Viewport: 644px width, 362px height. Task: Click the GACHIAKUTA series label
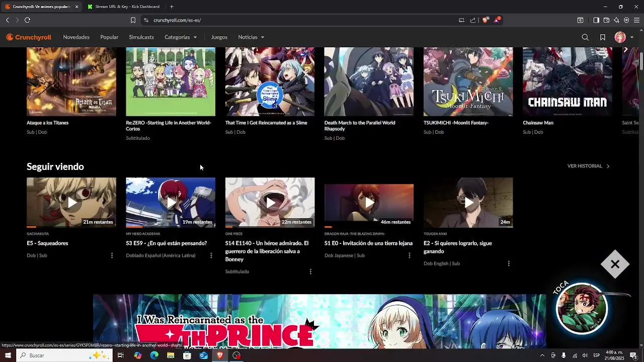38,234
